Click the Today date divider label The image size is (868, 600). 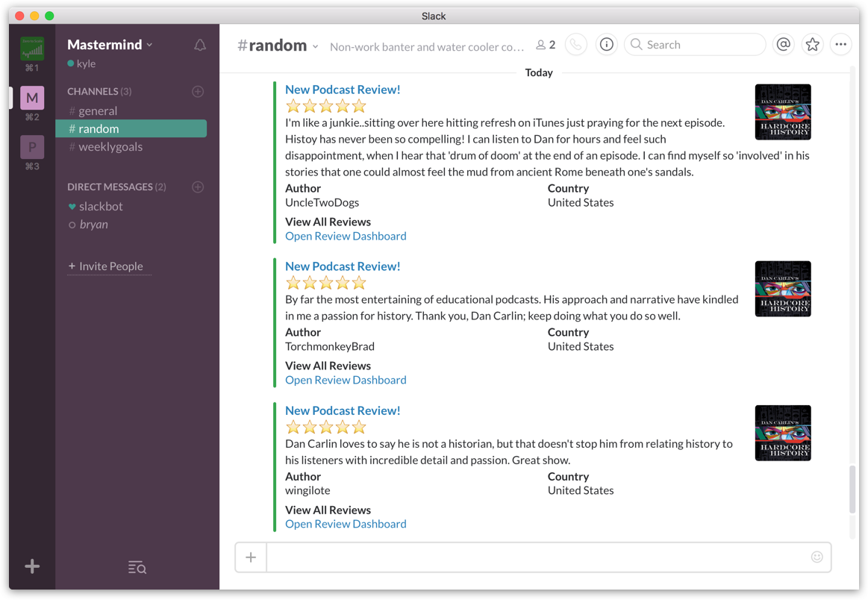pyautogui.click(x=539, y=72)
